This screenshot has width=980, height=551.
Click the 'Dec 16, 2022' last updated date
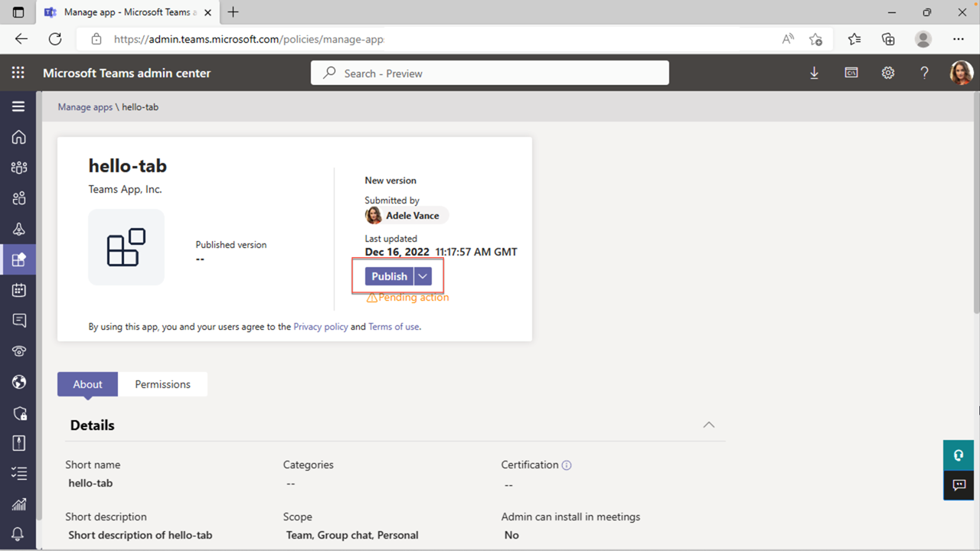pyautogui.click(x=397, y=252)
